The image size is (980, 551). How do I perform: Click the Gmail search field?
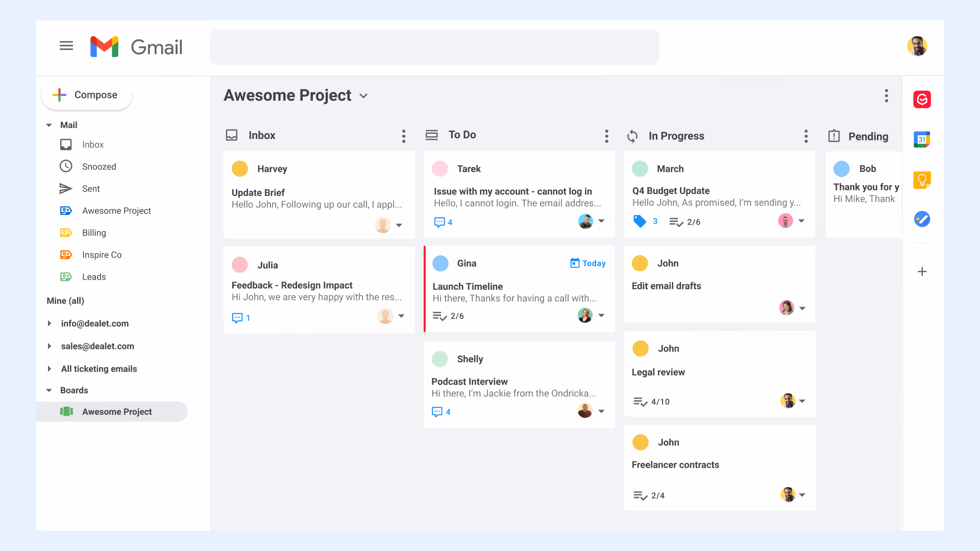434,47
